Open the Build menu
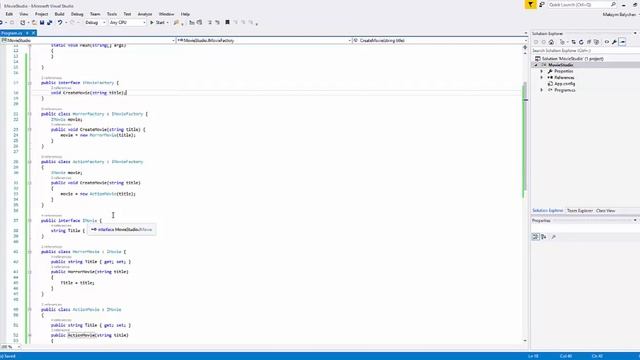Viewport: 640px width, 360px height. (60, 14)
